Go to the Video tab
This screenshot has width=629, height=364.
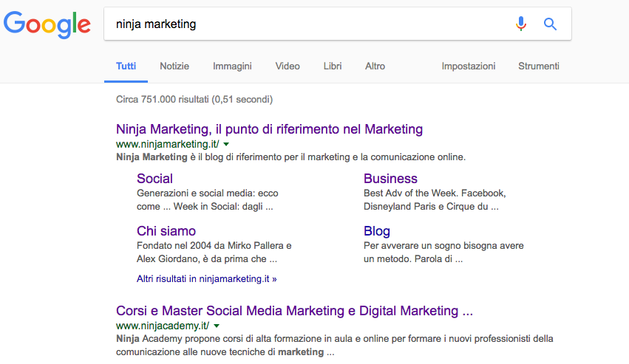pos(288,66)
